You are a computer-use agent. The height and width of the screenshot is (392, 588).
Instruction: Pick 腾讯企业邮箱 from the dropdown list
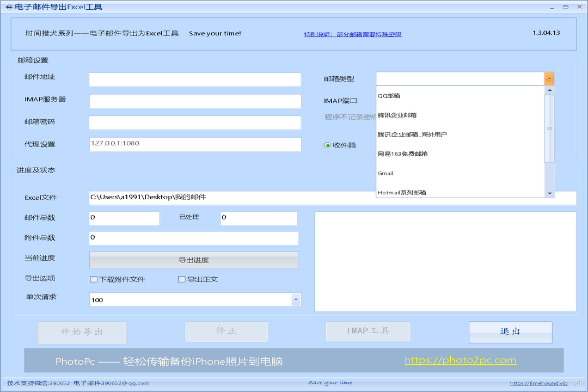click(x=397, y=115)
